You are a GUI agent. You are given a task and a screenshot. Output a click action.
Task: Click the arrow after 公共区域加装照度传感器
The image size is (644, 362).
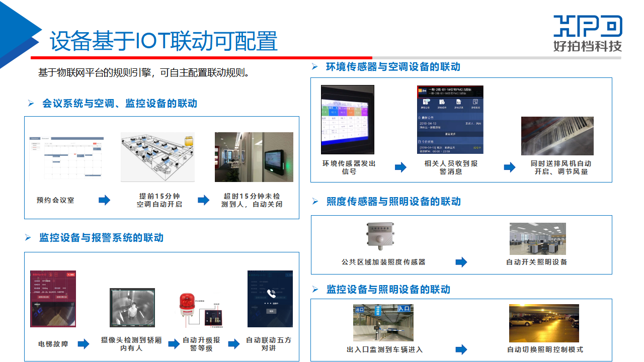[461, 262]
